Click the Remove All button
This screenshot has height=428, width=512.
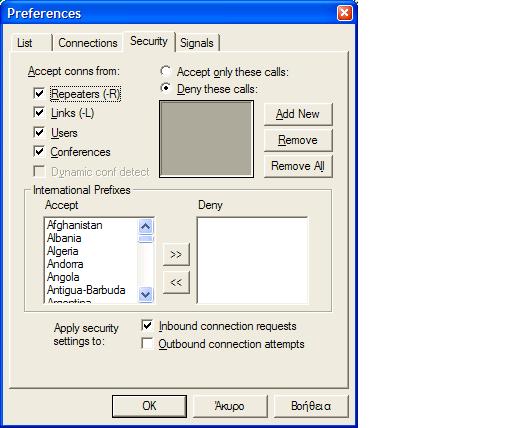pos(298,166)
